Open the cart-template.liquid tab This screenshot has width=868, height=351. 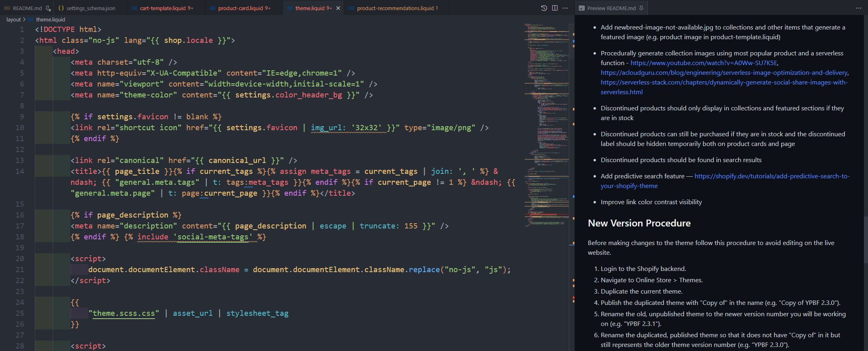coord(166,8)
